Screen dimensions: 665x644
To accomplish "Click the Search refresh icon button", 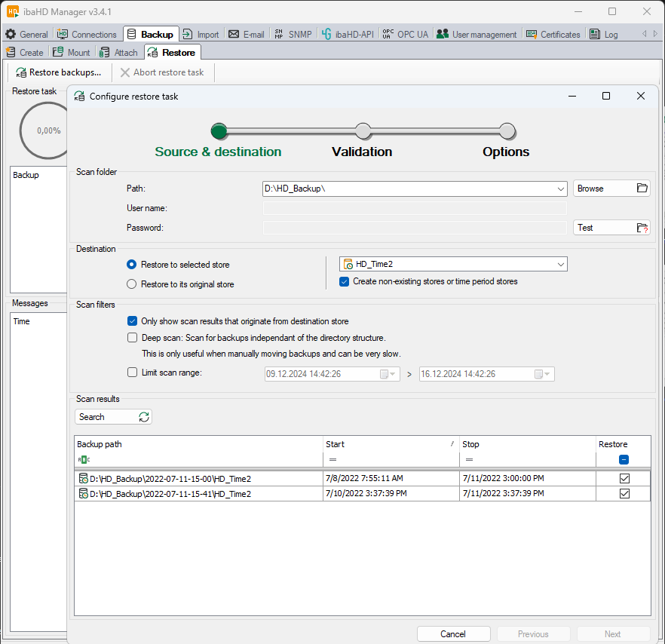I will (x=144, y=417).
